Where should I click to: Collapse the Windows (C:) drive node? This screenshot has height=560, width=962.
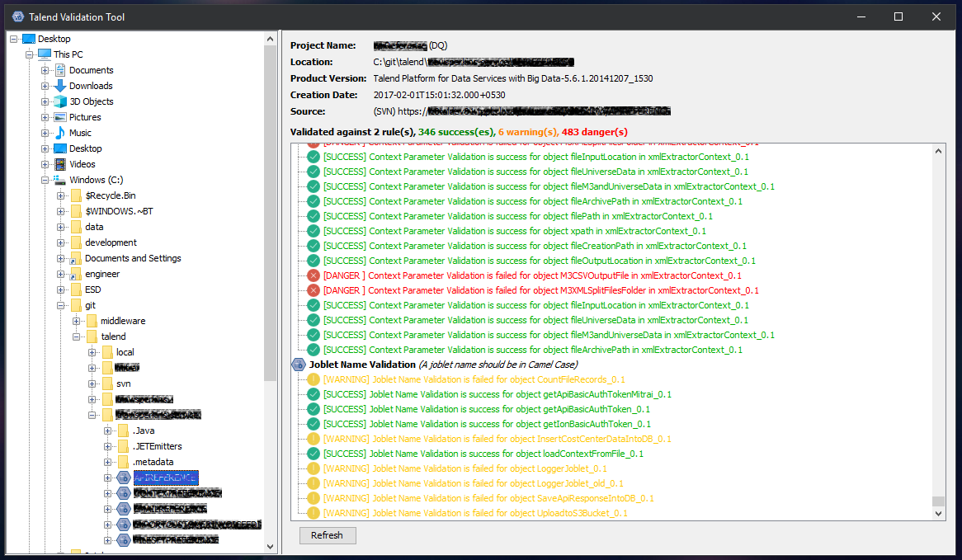47,179
